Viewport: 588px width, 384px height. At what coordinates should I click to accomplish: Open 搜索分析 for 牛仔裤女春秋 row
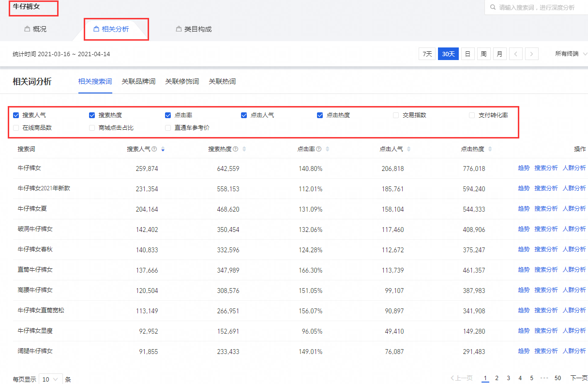tap(546, 249)
